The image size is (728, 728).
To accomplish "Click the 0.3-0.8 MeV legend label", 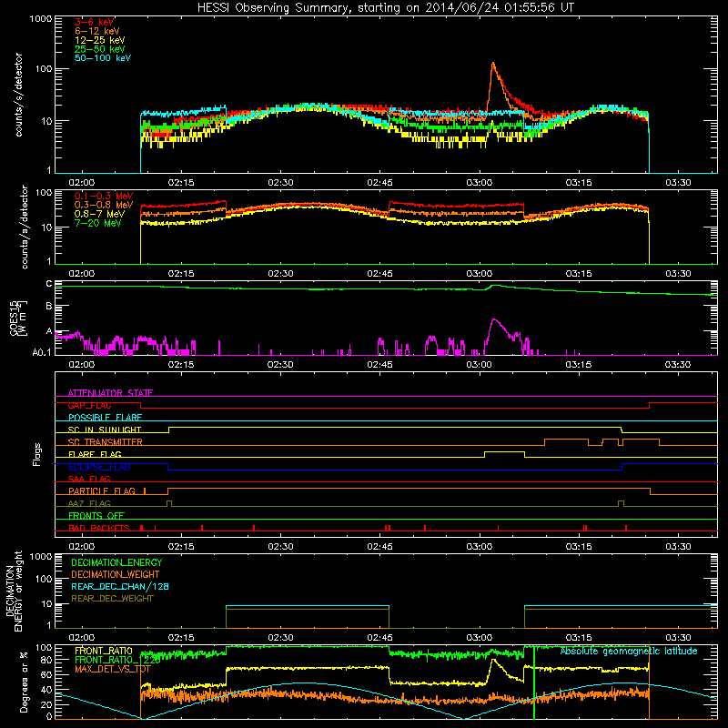I will (x=104, y=205).
